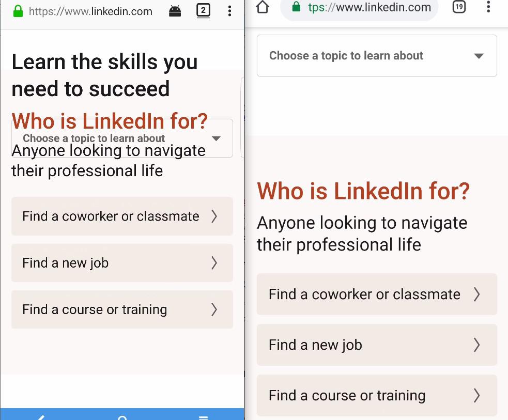Click the chevron on the right 'Find a new job' row
This screenshot has width=508, height=420.
[x=476, y=345]
